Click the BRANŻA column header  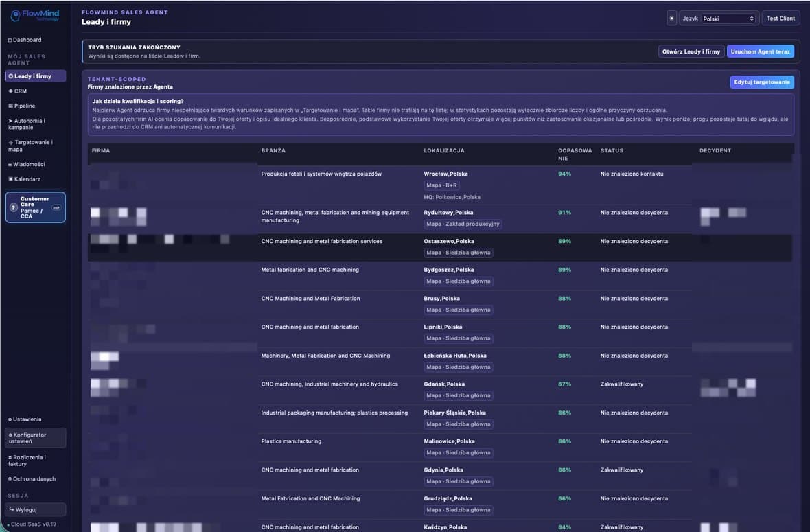click(x=273, y=151)
